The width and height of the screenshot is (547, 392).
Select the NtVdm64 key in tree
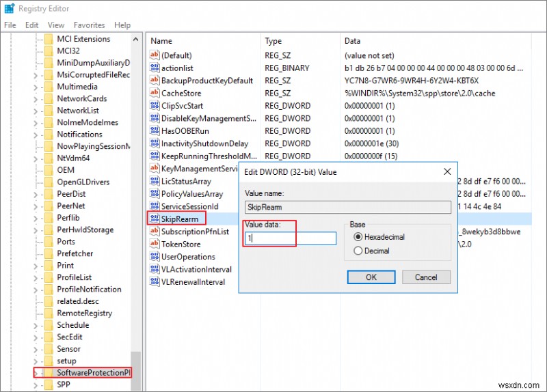[x=73, y=158]
